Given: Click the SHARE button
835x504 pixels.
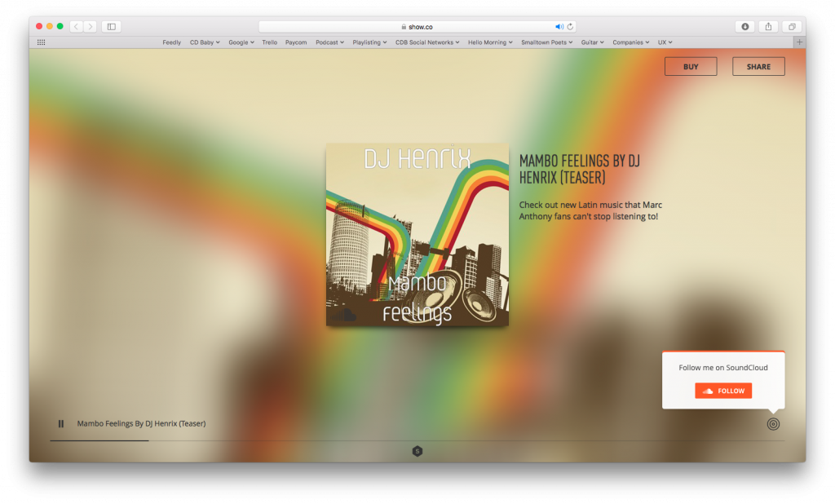Looking at the screenshot, I should pyautogui.click(x=758, y=67).
